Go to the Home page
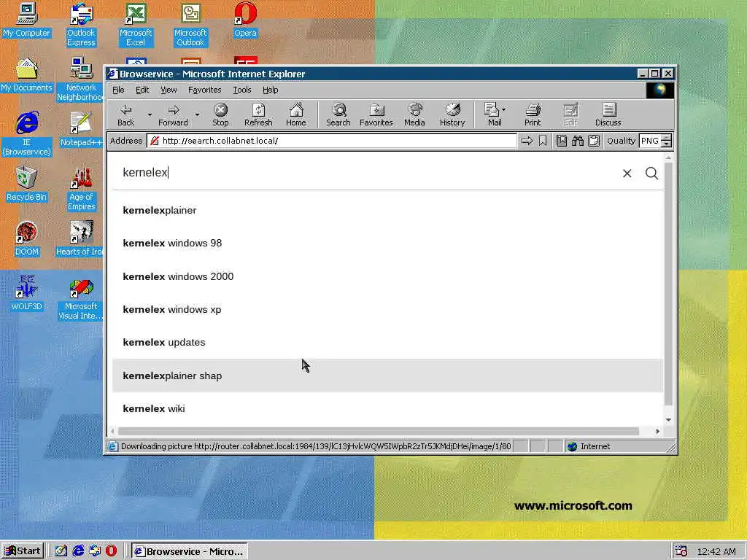747x560 pixels. pyautogui.click(x=296, y=114)
